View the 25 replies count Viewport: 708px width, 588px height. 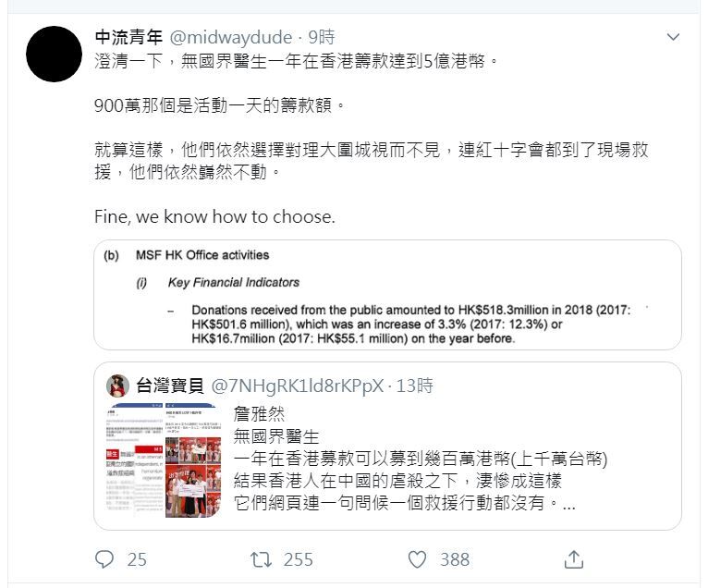(137, 559)
